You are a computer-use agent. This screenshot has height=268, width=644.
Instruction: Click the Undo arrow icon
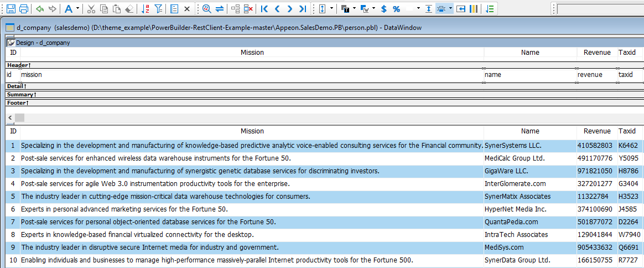click(x=40, y=9)
